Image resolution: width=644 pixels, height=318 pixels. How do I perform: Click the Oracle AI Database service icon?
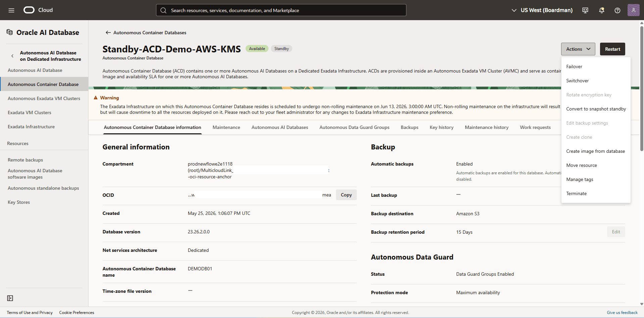pyautogui.click(x=10, y=32)
